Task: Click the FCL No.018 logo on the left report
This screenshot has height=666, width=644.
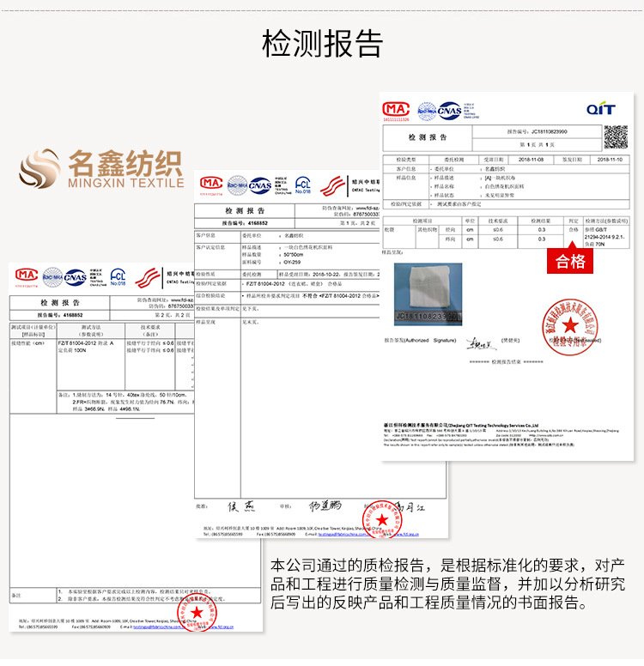Action: [x=118, y=277]
